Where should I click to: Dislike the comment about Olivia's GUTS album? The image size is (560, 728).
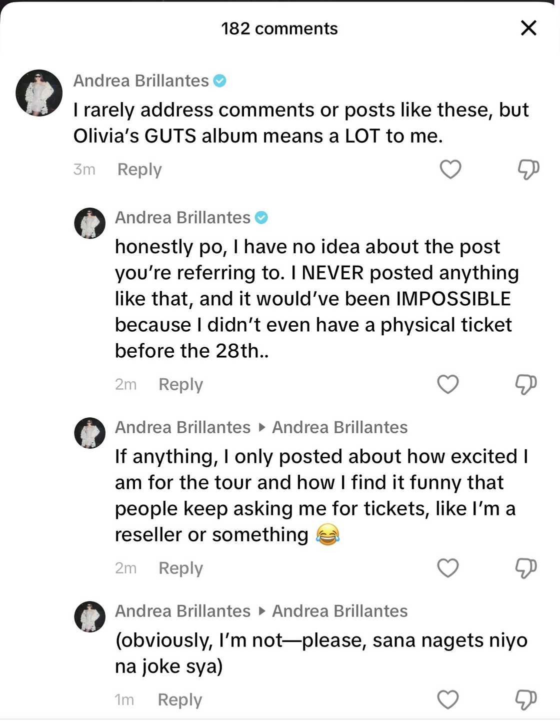528,169
